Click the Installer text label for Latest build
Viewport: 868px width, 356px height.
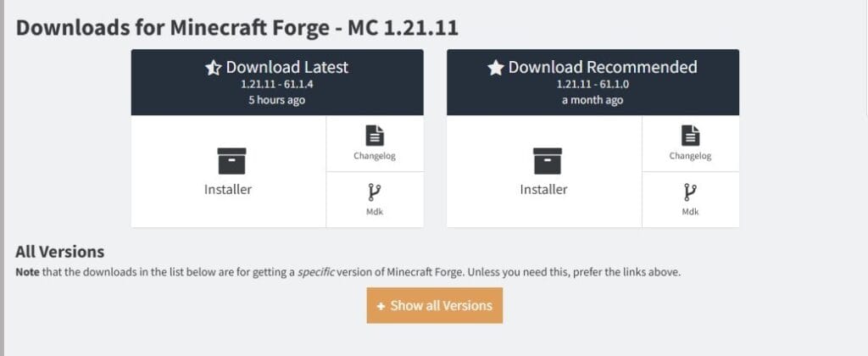tap(228, 190)
